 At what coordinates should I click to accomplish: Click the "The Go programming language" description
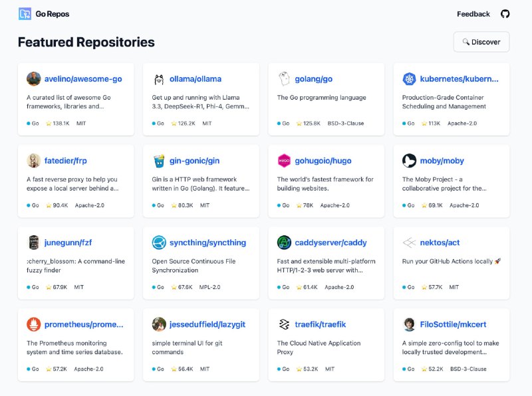pyautogui.click(x=321, y=98)
